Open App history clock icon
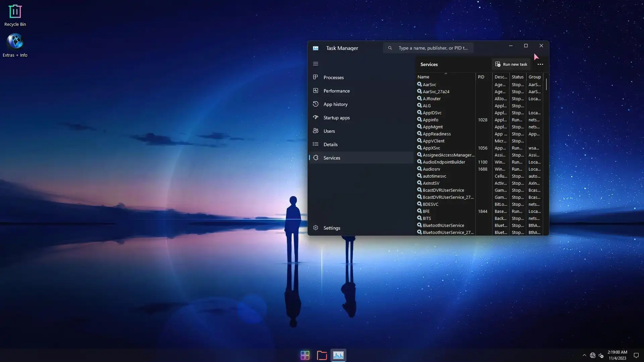This screenshot has width=644, height=362. (x=315, y=104)
